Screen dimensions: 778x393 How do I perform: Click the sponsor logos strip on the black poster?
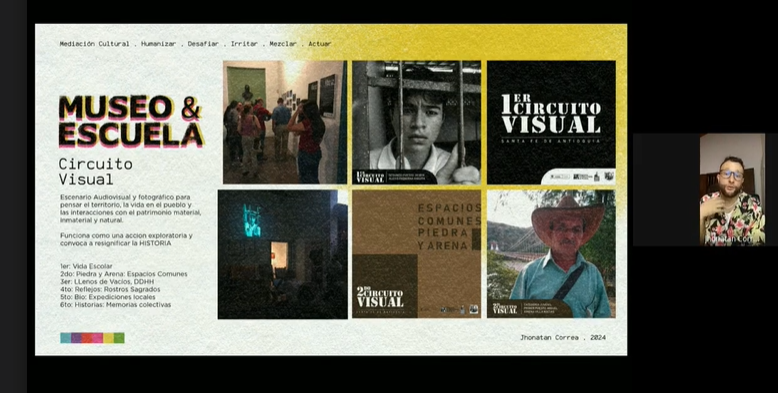(x=579, y=176)
